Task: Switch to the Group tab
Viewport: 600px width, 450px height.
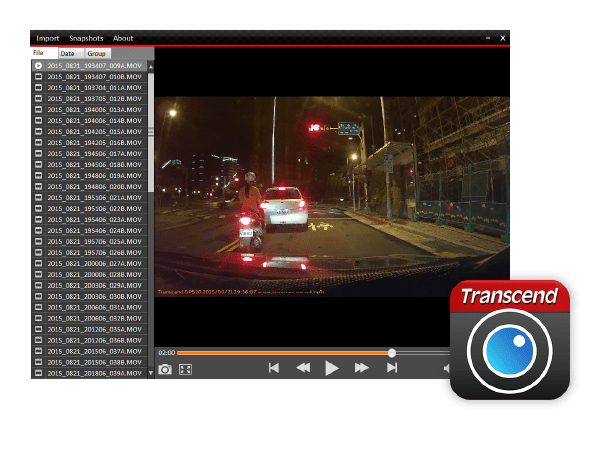Action: (x=97, y=53)
